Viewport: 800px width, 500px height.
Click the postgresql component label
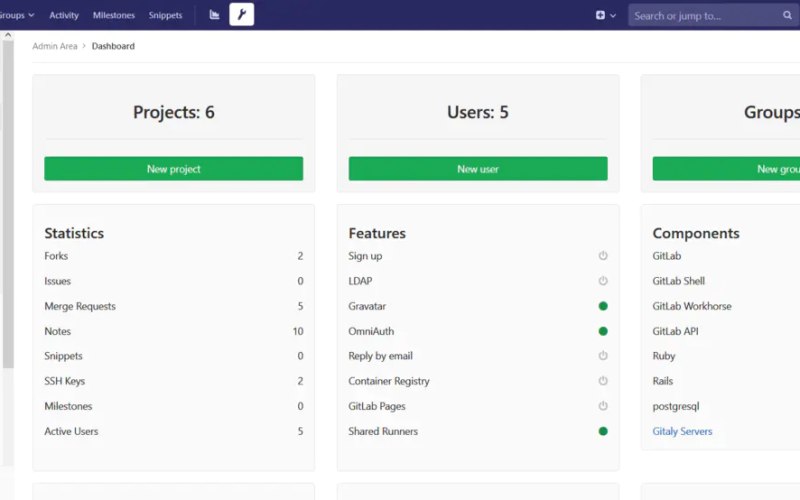click(x=676, y=406)
